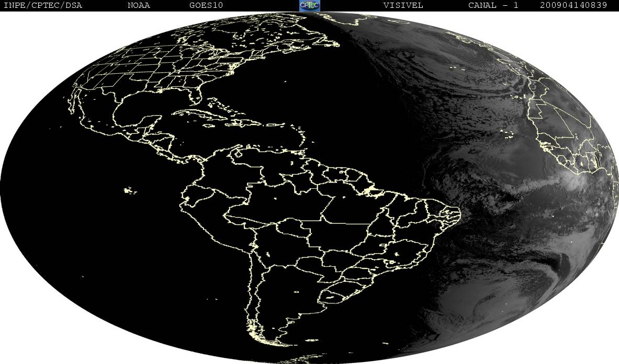Click the 'NOAA' label in the header
This screenshot has height=364, width=619.
(139, 5)
